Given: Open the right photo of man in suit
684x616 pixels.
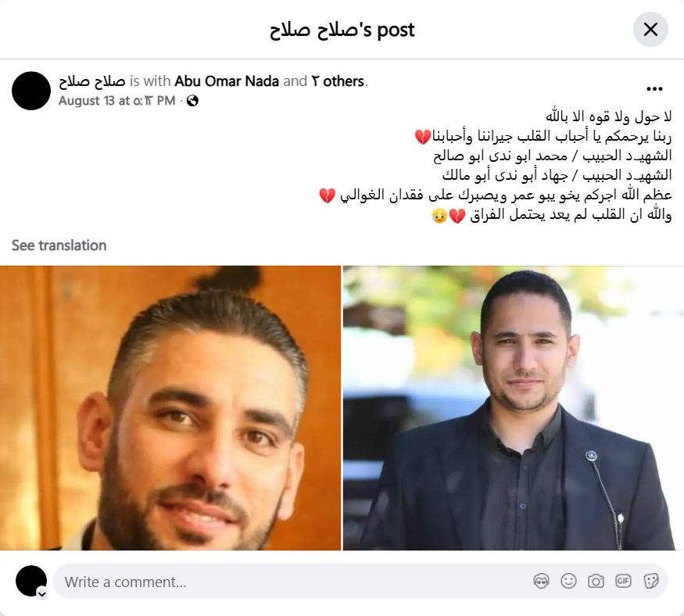Looking at the screenshot, I should (x=514, y=408).
